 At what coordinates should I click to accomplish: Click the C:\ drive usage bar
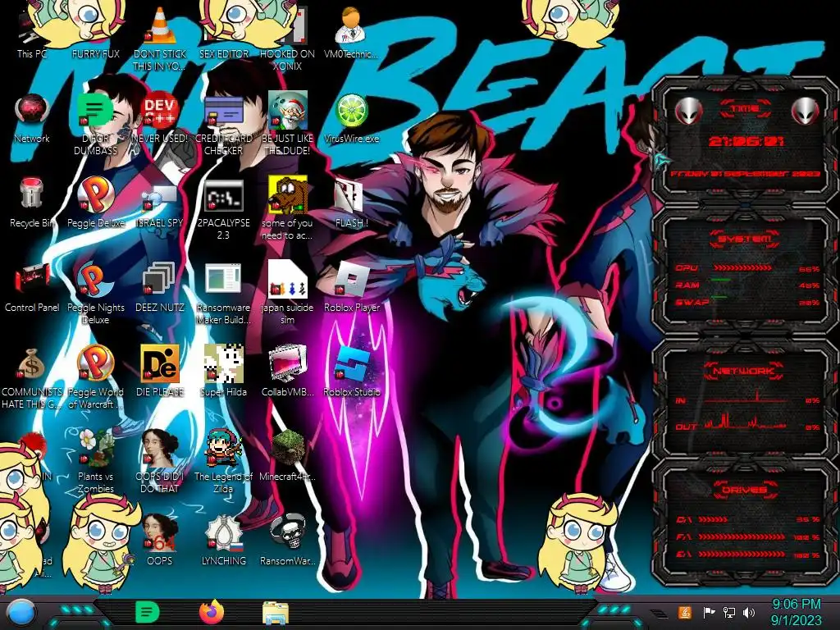[x=713, y=519]
